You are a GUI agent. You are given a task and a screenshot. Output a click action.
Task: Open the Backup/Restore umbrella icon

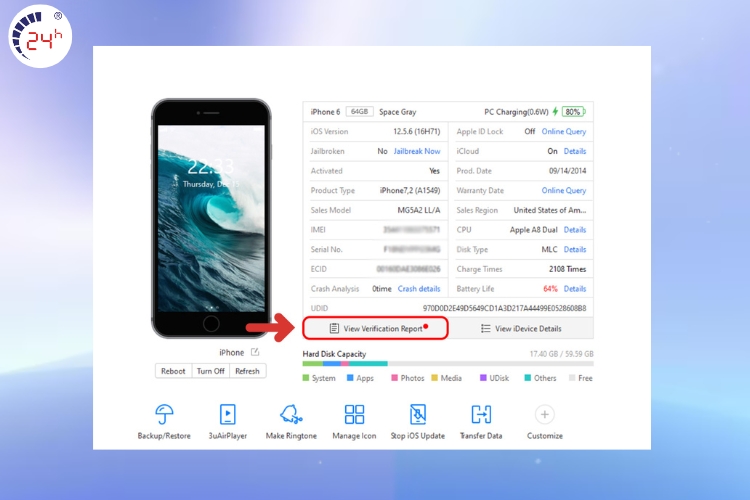163,415
